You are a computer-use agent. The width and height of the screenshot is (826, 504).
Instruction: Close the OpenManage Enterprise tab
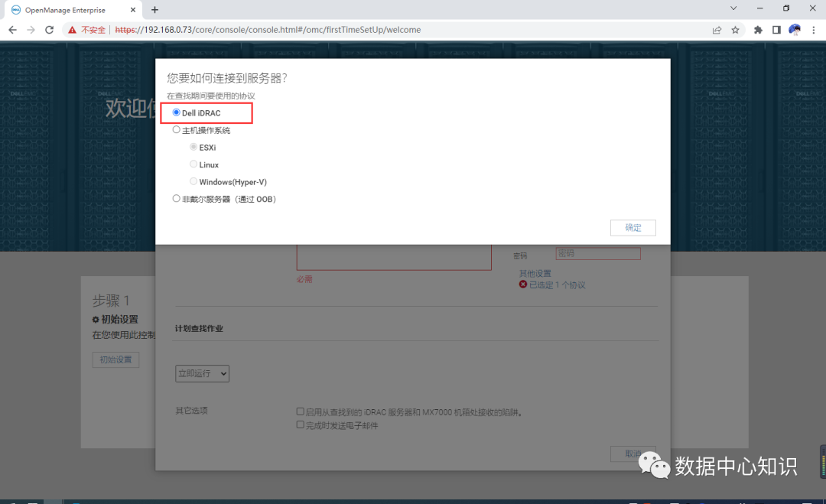(x=133, y=10)
